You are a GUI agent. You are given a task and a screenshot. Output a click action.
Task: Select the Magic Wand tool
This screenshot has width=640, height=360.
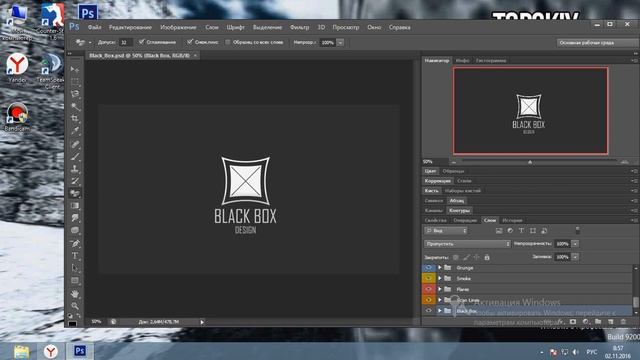coord(75,107)
